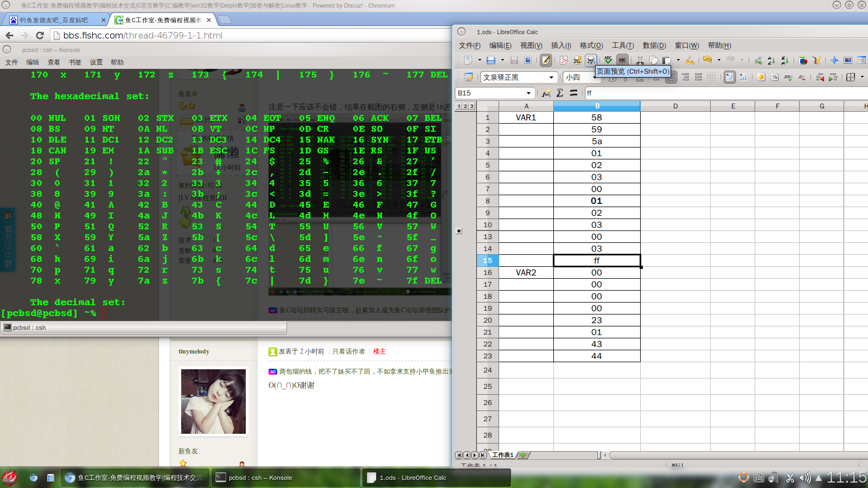Click the Open file icon in Calc
The image size is (868, 488).
(x=490, y=60)
